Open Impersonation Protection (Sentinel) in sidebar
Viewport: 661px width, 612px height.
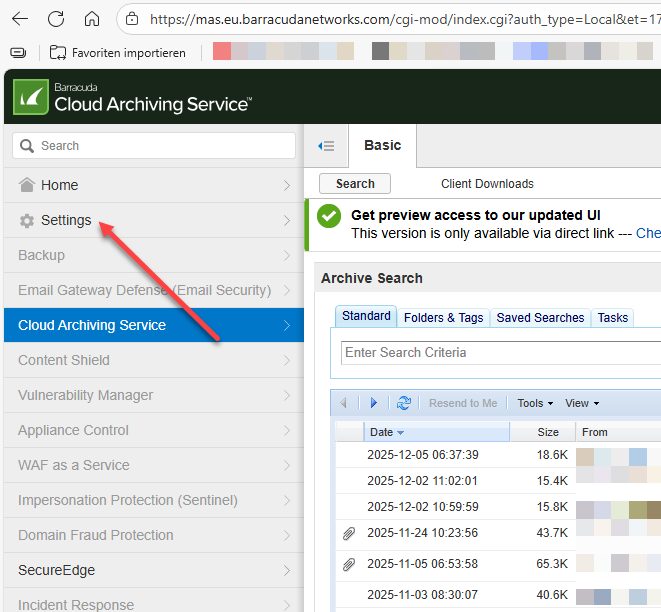154,500
